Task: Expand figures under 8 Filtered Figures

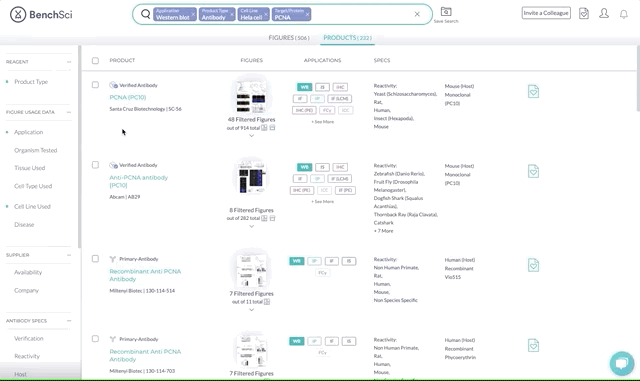Action: pyautogui.click(x=251, y=226)
